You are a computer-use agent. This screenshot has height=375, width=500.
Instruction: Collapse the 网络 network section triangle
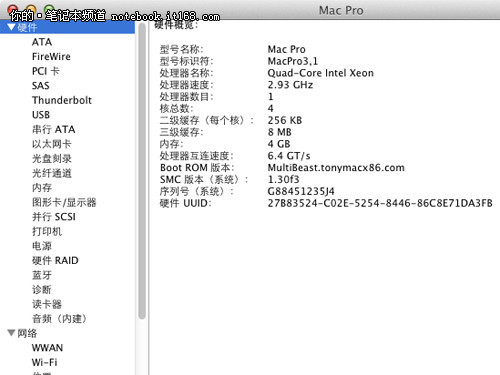(x=12, y=333)
